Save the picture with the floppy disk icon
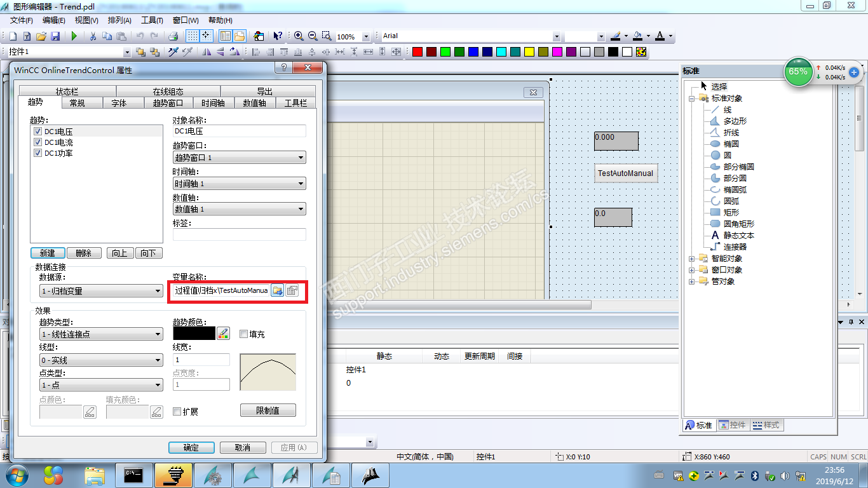 (x=55, y=36)
